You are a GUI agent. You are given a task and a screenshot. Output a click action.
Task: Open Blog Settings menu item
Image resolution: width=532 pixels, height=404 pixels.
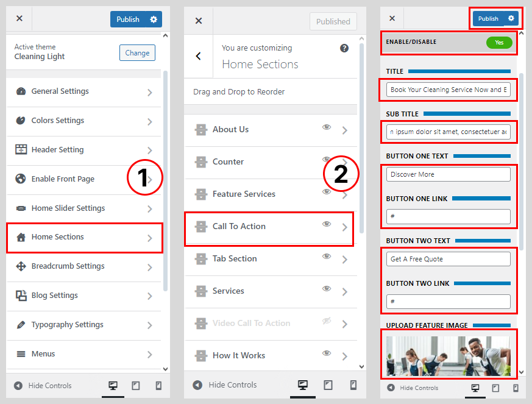pyautogui.click(x=84, y=296)
